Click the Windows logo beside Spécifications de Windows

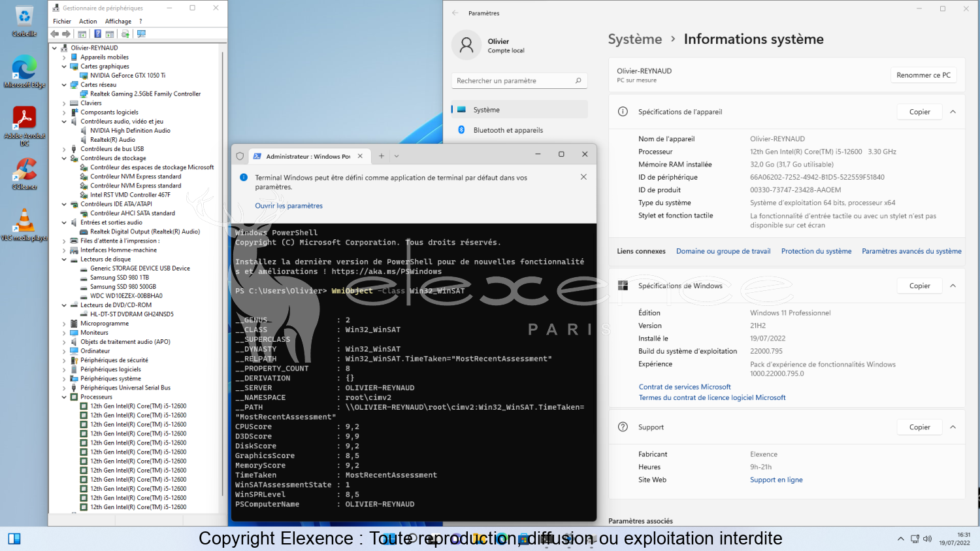(x=623, y=286)
